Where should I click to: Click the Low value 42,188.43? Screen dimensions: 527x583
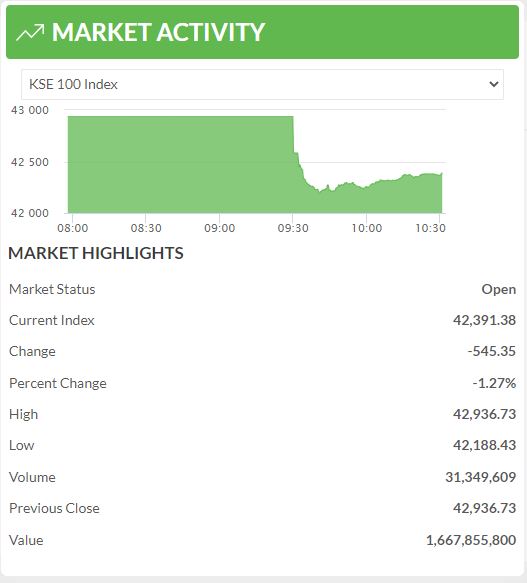click(x=484, y=445)
